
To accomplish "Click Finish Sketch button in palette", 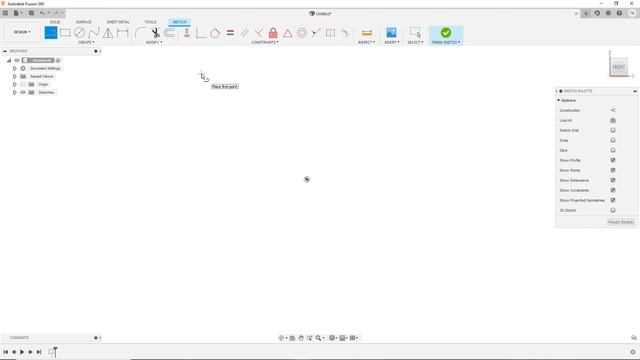I will coord(621,222).
